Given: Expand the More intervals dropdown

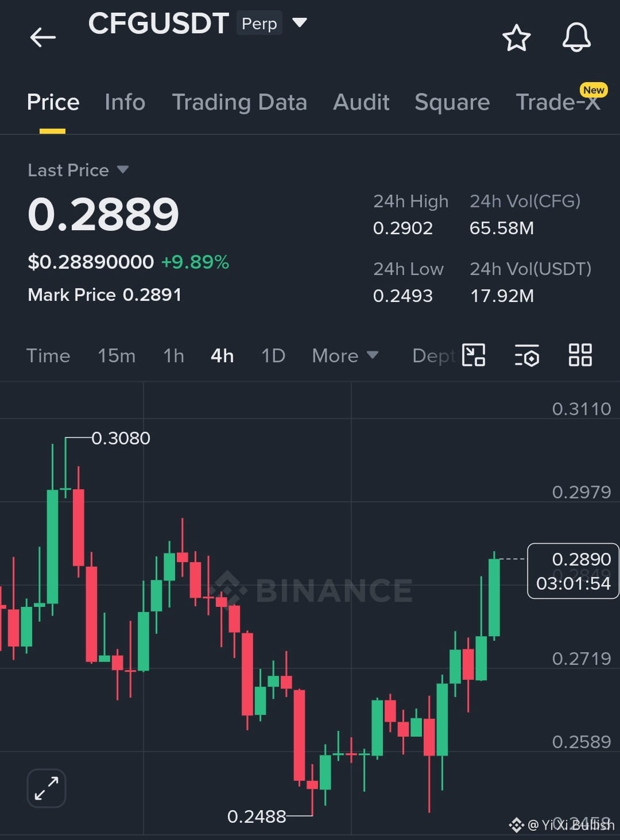Looking at the screenshot, I should (345, 355).
